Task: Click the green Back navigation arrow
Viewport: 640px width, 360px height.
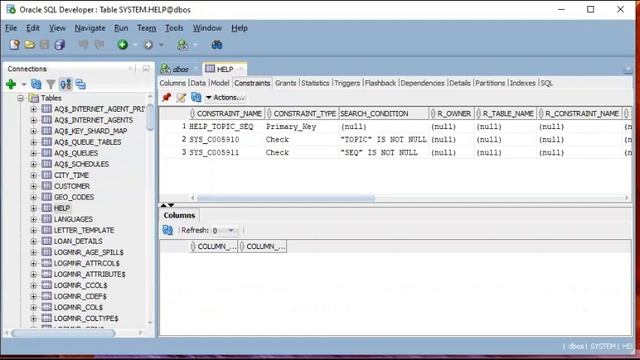Action: click(122, 44)
